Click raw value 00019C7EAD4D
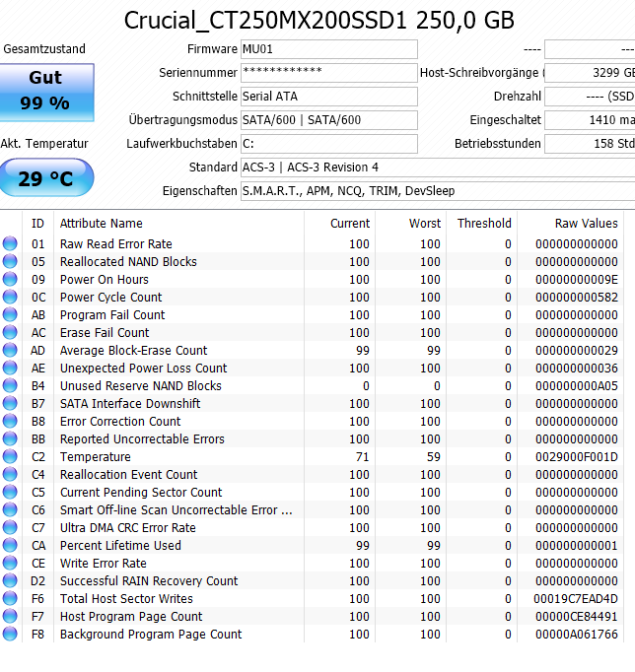635x672 pixels. 576,599
